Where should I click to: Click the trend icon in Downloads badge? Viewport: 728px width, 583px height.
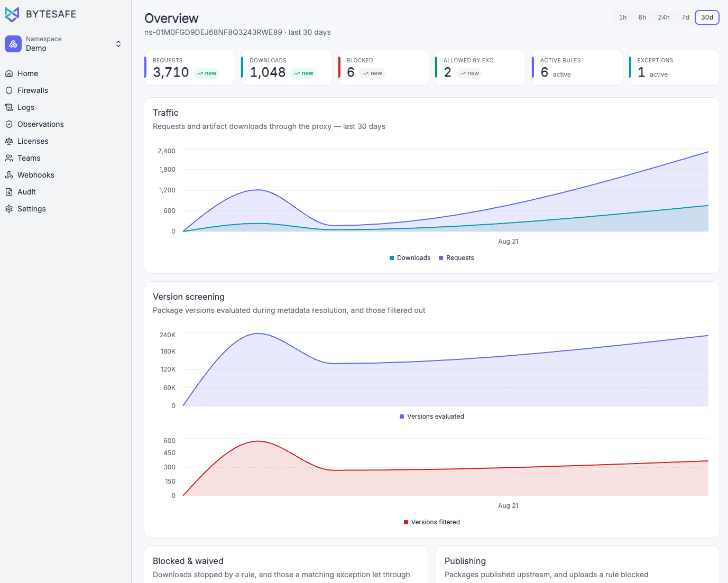pos(297,73)
